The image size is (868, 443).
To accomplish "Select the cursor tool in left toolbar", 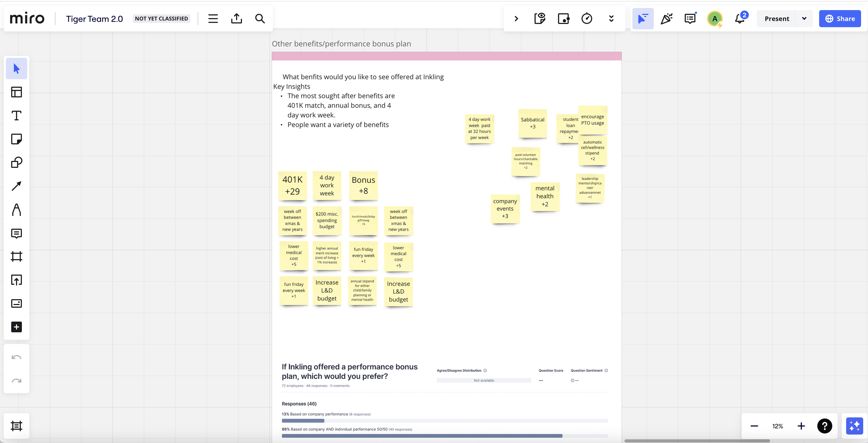I will tap(16, 69).
